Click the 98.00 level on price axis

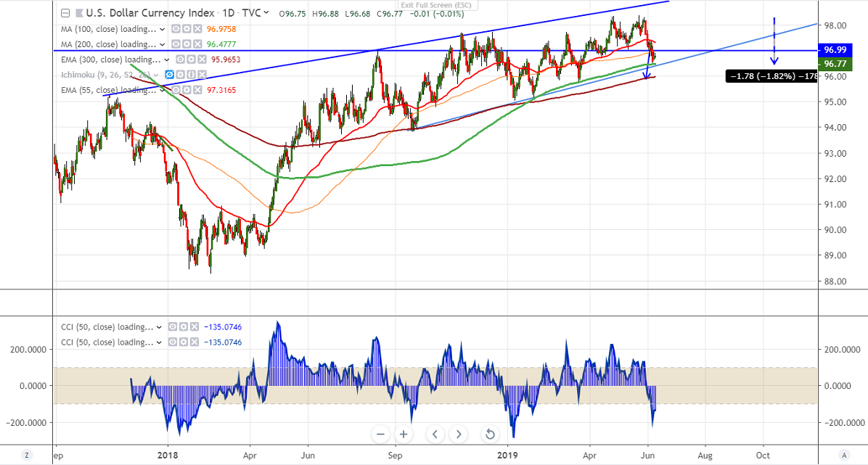tap(835, 25)
